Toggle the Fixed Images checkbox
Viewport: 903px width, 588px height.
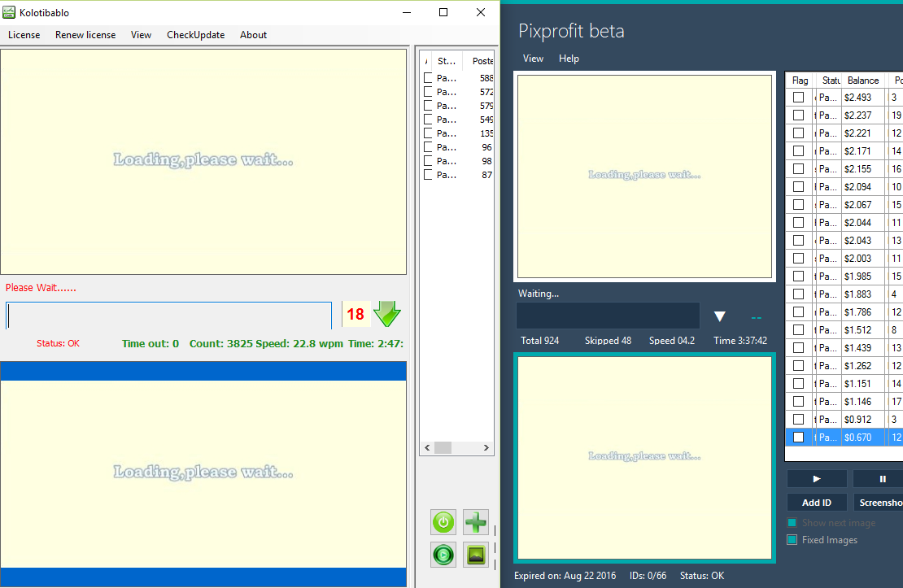[792, 540]
